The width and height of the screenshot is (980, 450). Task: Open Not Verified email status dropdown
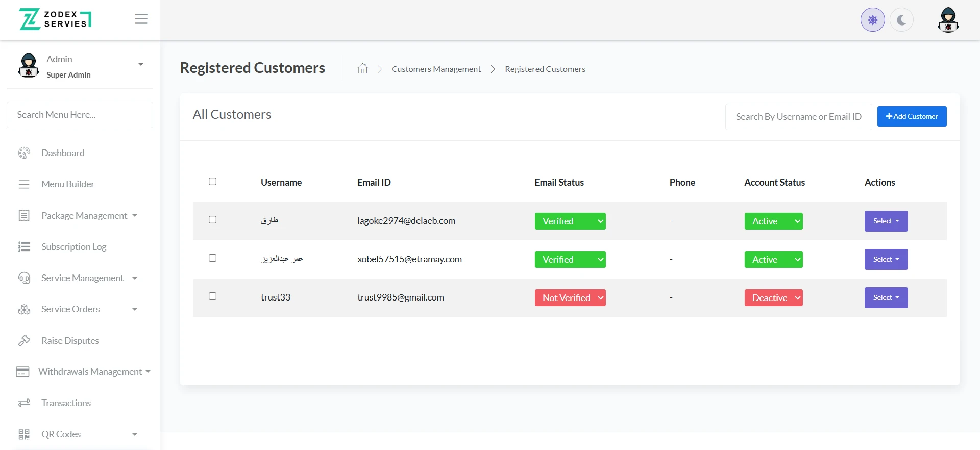point(570,298)
